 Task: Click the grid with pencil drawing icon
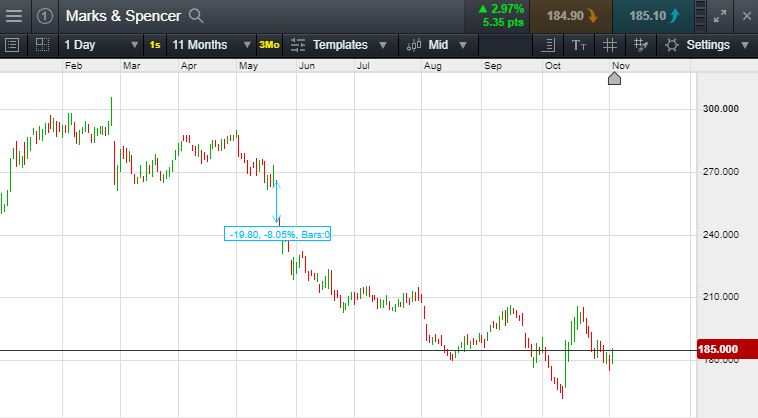[641, 45]
